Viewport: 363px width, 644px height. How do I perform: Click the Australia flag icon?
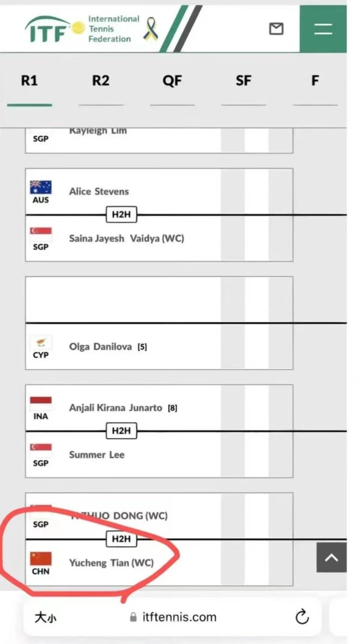pyautogui.click(x=41, y=187)
